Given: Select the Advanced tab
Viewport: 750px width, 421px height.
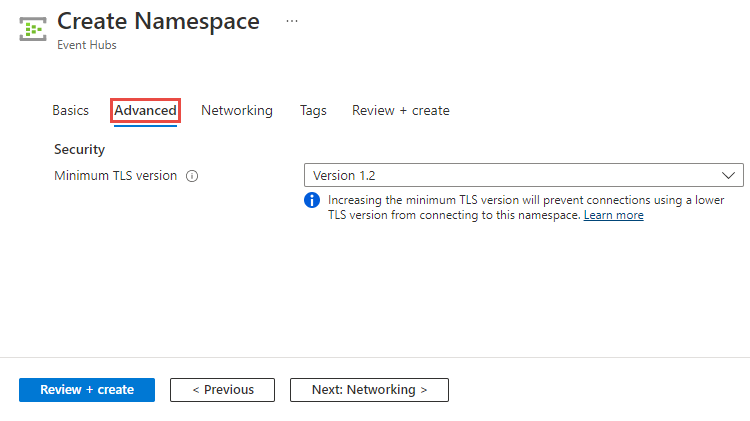Looking at the screenshot, I should 146,111.
